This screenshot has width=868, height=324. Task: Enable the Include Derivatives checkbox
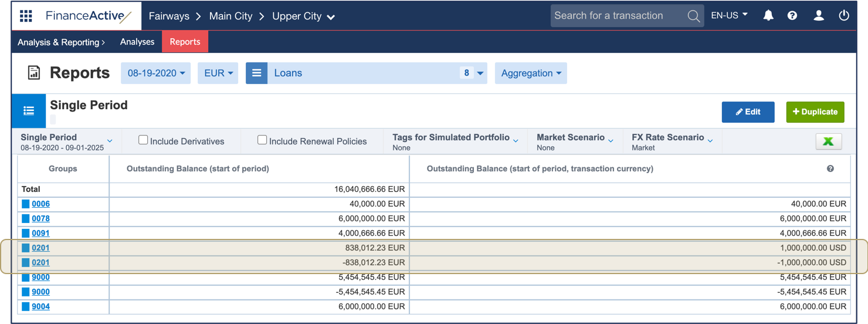pos(143,140)
